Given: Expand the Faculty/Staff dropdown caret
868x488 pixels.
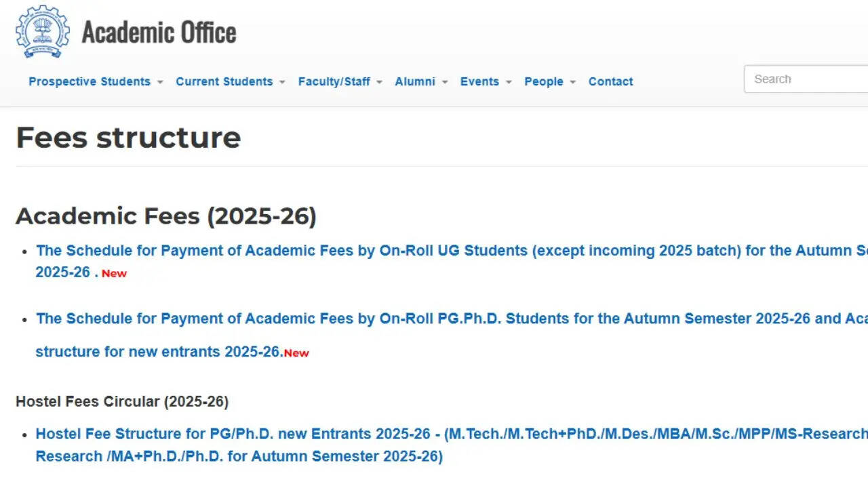Looking at the screenshot, I should coord(380,82).
